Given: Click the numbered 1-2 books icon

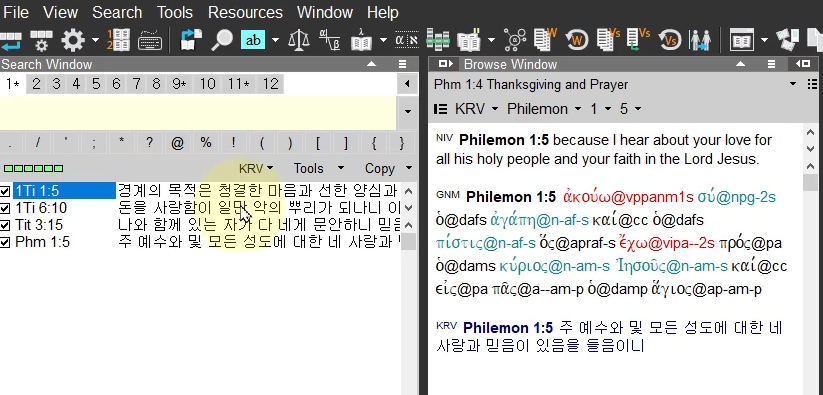Looking at the screenshot, I should pos(119,40).
